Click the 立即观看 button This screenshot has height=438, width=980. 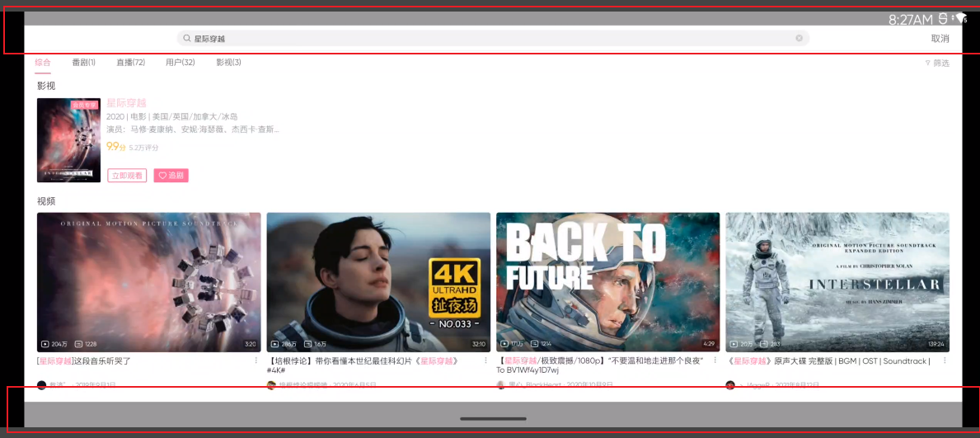pyautogui.click(x=127, y=176)
